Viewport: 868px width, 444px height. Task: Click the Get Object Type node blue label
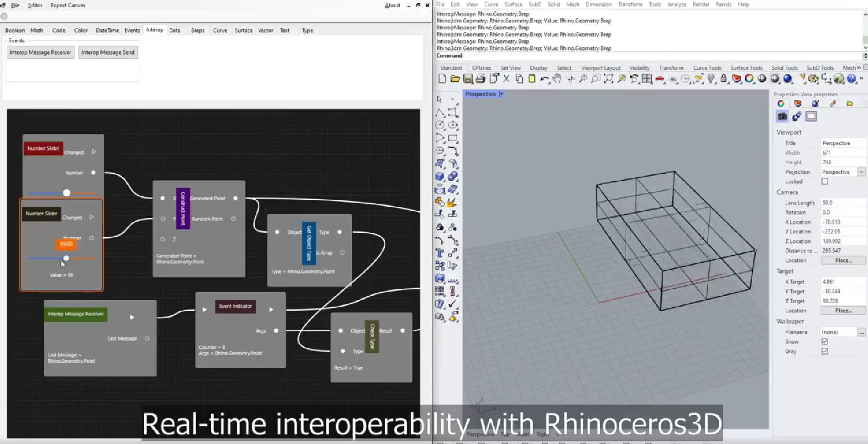[x=309, y=243]
